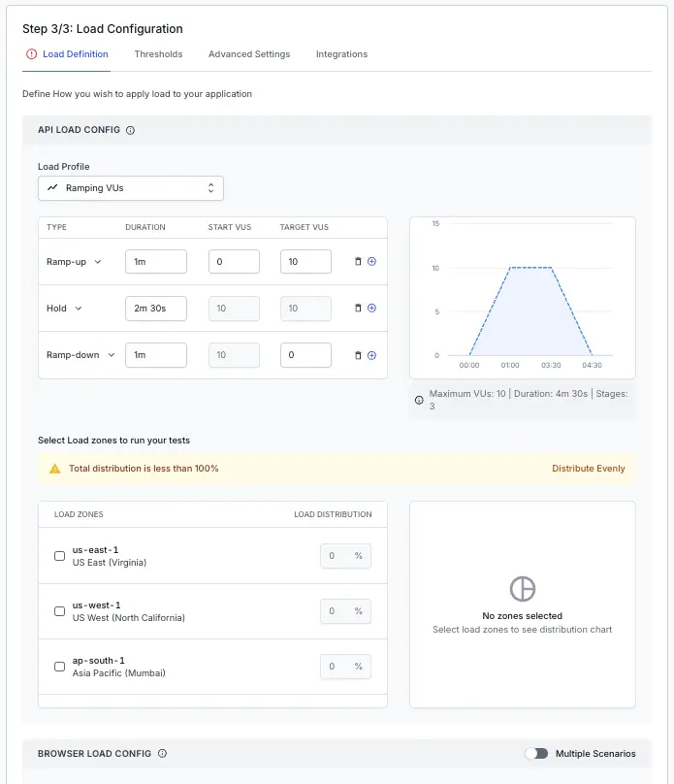Switch to the Load Definition tab
Image resolution: width=674 pixels, height=784 pixels.
(67, 54)
